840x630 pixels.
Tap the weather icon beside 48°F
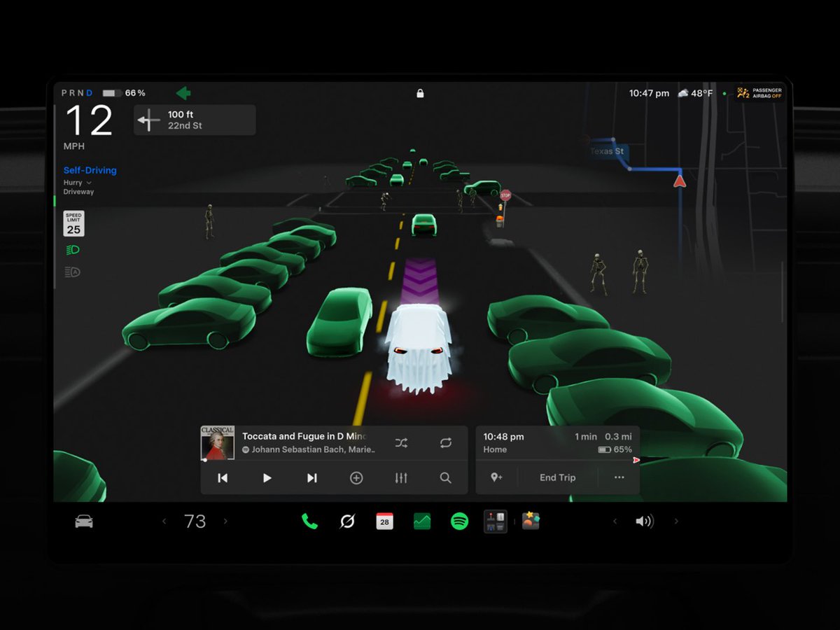(x=683, y=93)
